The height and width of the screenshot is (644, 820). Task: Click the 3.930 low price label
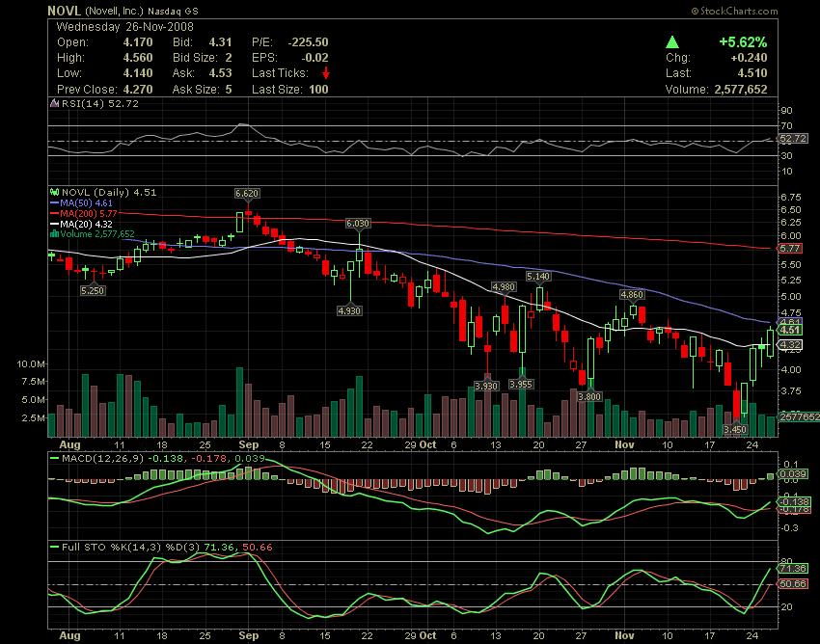point(486,386)
